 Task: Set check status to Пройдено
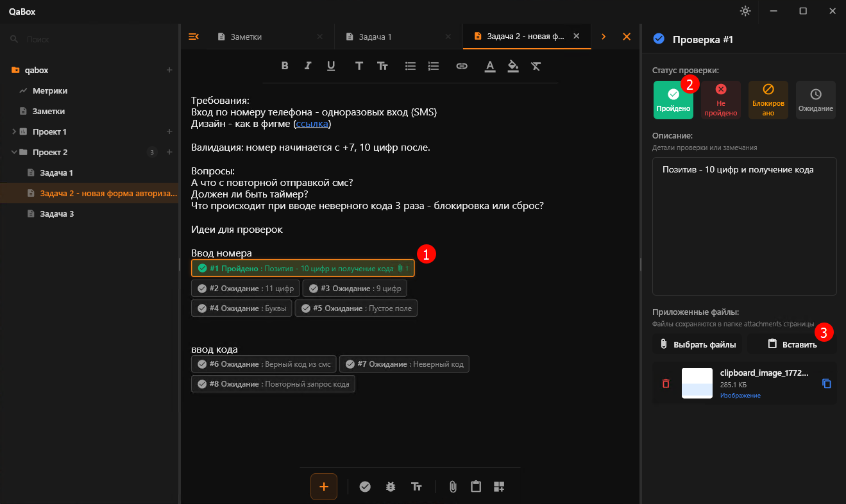coord(673,100)
